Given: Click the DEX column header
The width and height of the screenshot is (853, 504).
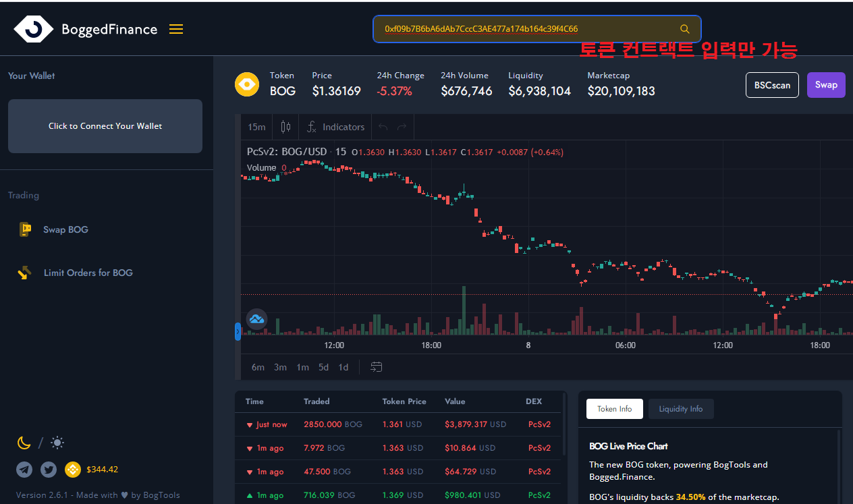Looking at the screenshot, I should pyautogui.click(x=534, y=401).
